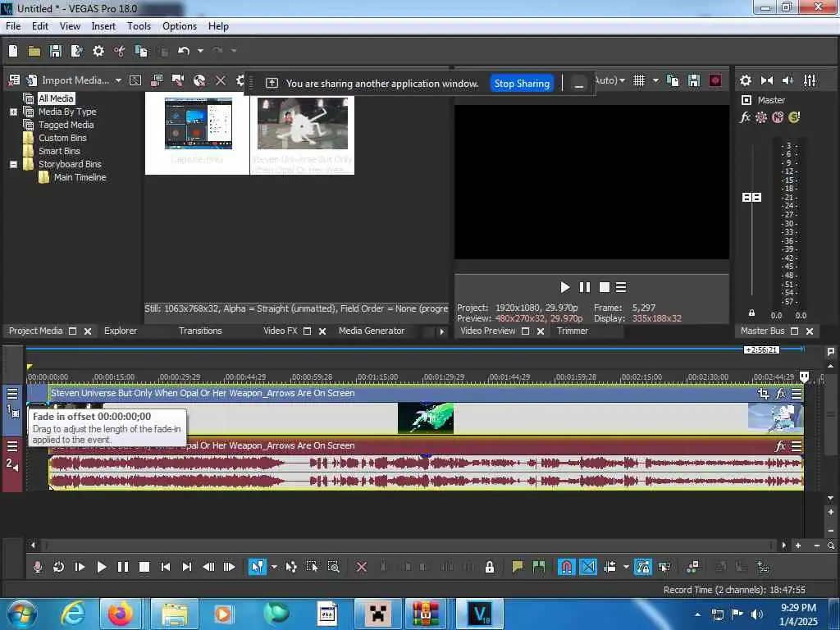Open the Edit menu

point(39,26)
